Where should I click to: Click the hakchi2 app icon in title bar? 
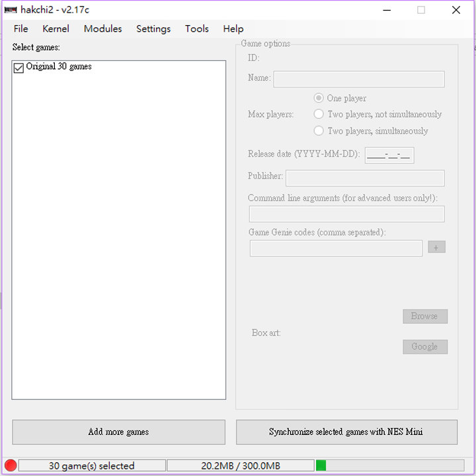point(11,10)
